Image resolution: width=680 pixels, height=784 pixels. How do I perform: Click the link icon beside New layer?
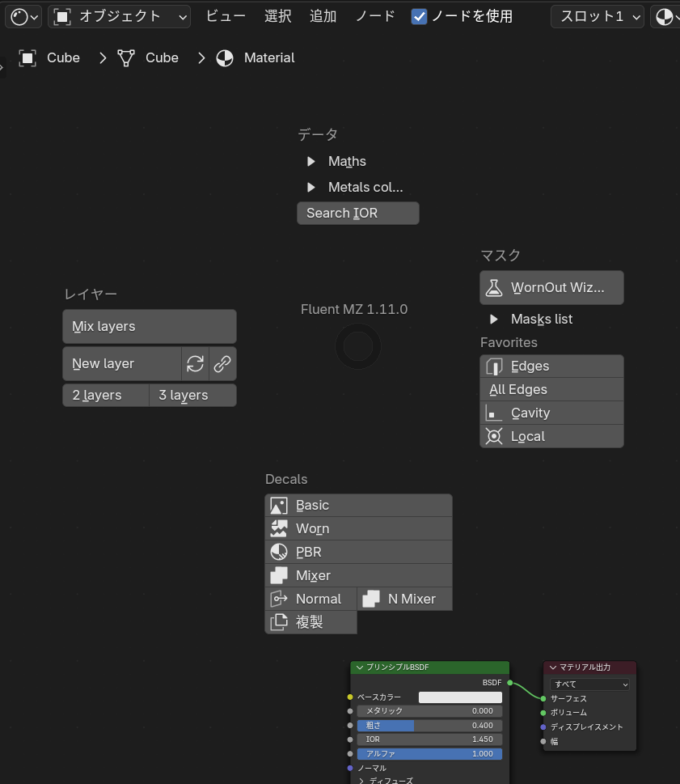click(222, 364)
